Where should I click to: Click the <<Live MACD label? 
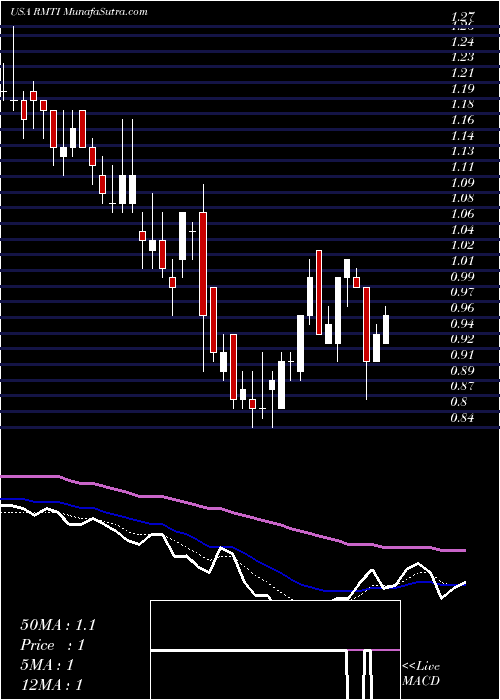pos(421,674)
